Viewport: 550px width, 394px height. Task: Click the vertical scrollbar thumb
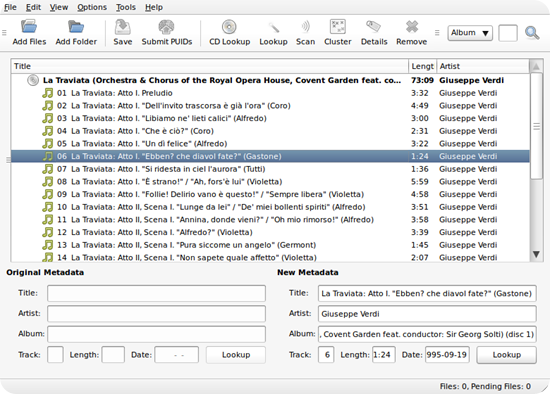point(536,126)
